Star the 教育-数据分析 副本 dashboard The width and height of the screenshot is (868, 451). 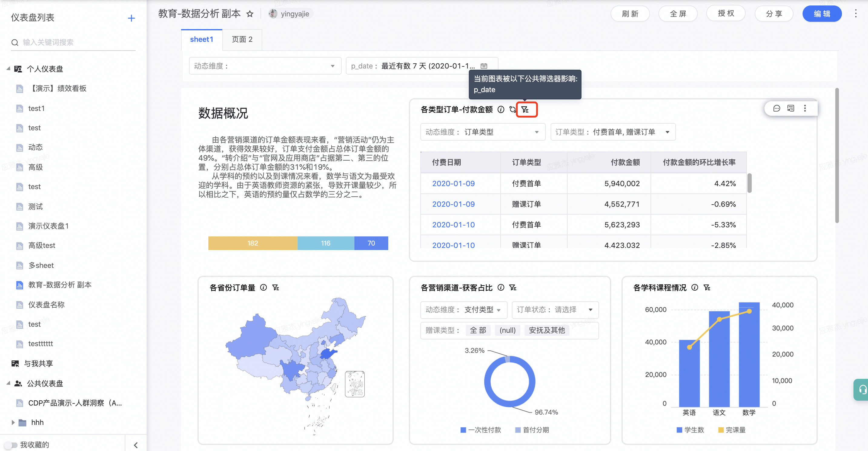(250, 14)
